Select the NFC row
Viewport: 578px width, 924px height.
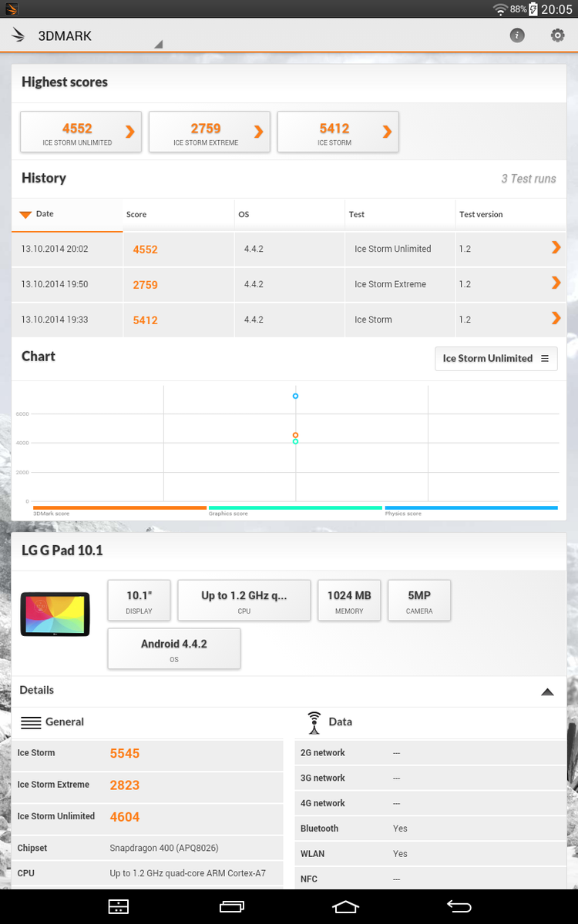(430, 879)
